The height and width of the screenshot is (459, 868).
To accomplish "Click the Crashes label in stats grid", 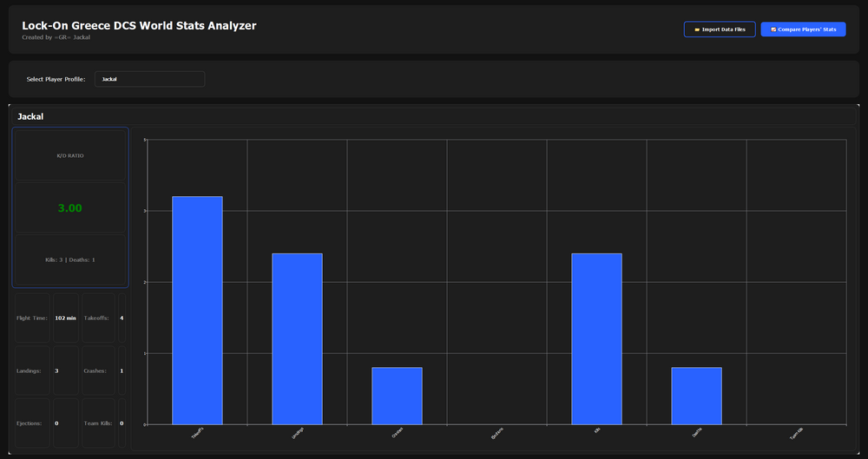I will click(x=95, y=371).
